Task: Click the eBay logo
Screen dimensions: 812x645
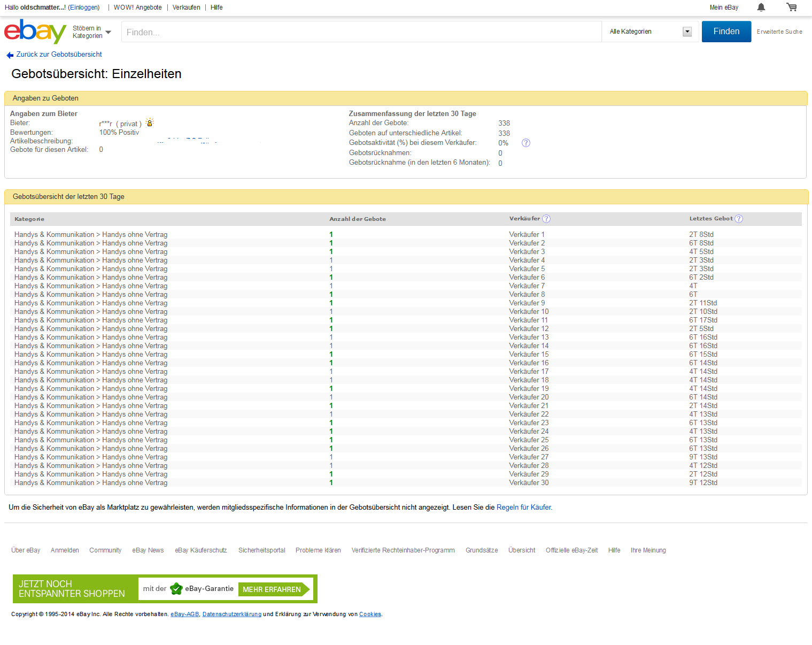Action: [x=35, y=32]
